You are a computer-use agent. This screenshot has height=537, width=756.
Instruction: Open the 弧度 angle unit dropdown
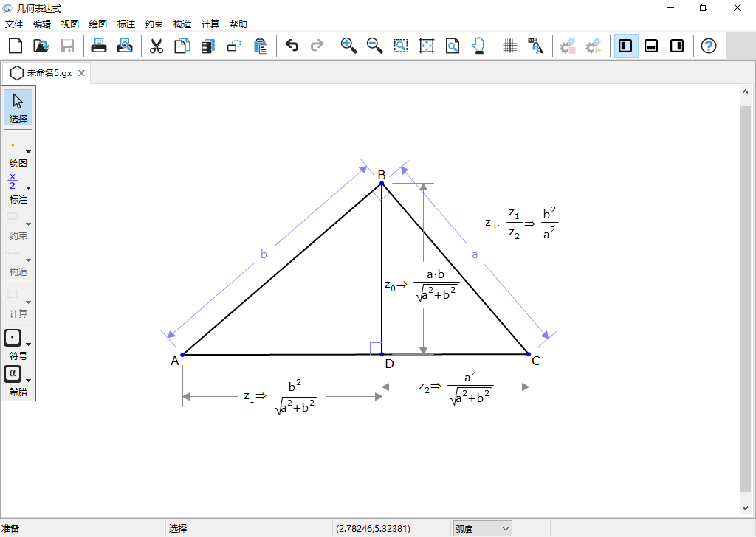click(x=483, y=528)
